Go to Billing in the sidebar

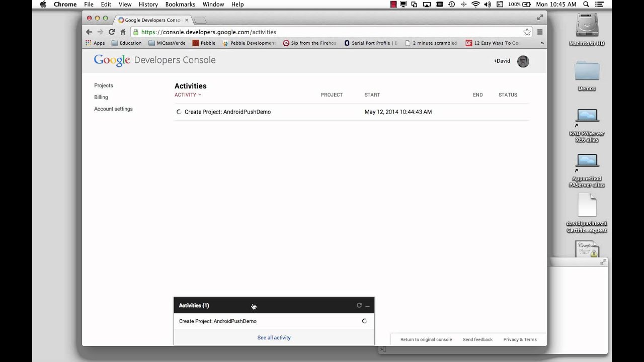tap(101, 97)
